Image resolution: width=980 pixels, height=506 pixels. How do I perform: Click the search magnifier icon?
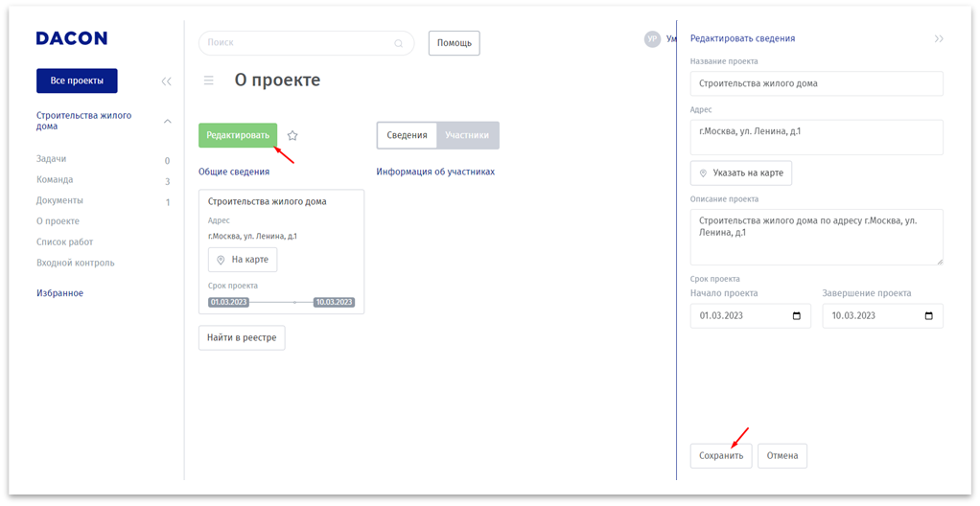pos(399,43)
